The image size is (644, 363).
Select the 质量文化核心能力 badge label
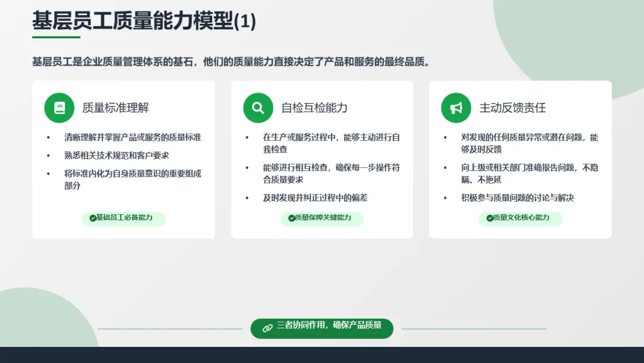[x=521, y=217]
